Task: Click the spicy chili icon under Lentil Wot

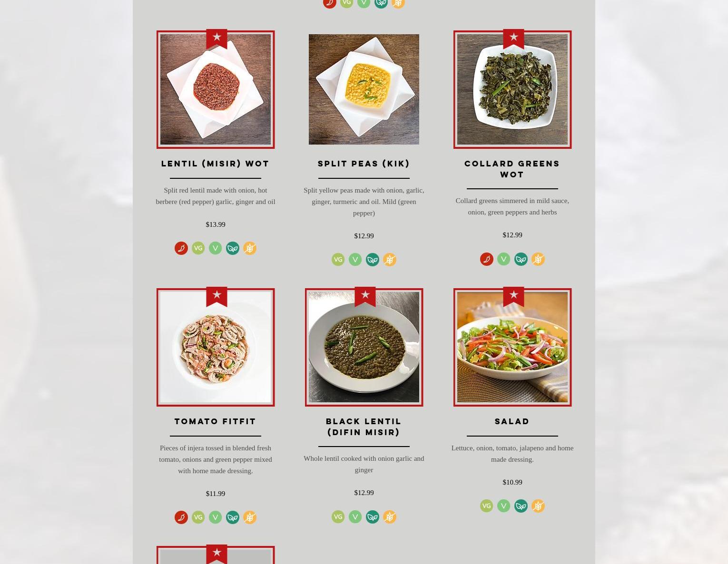Action: 181,248
